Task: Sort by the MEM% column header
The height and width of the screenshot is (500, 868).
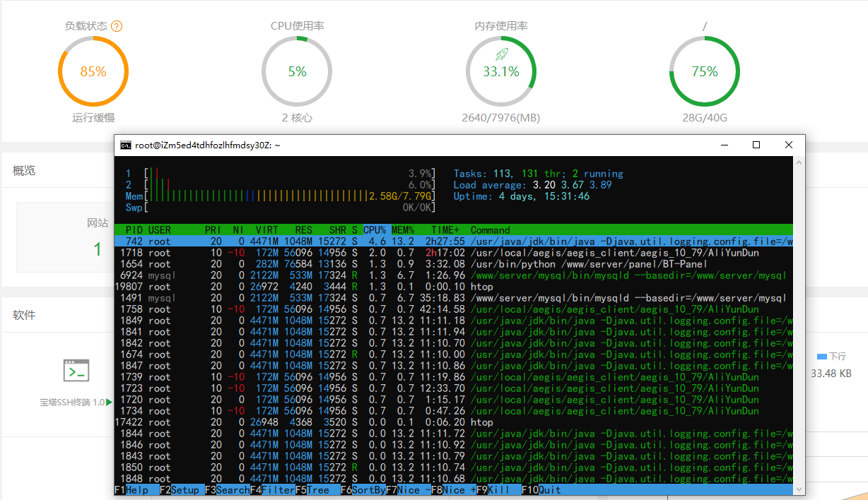Action: (401, 230)
